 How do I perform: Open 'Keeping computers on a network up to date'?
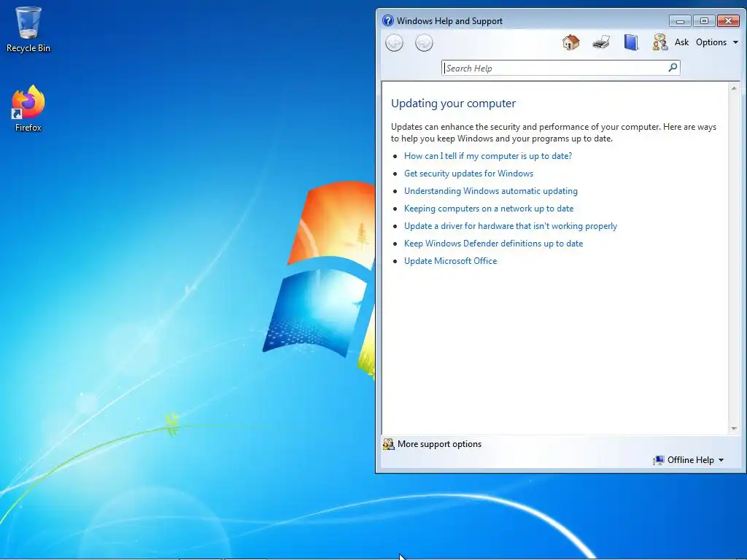pyautogui.click(x=489, y=209)
